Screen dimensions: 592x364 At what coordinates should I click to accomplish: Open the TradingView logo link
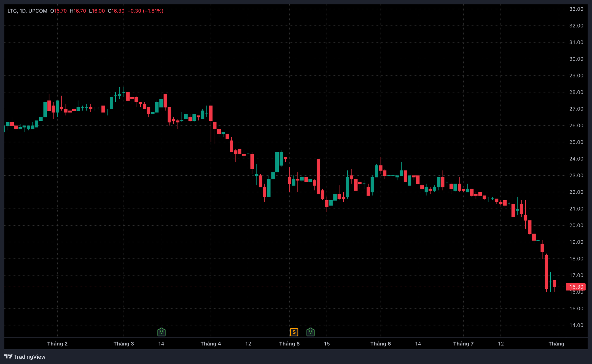[25, 357]
